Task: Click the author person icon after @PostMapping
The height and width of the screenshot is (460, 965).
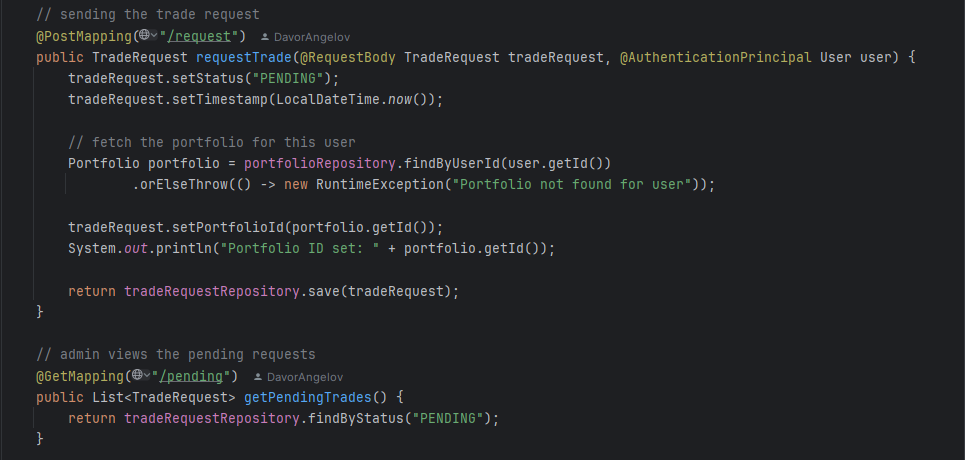Action: [265, 37]
